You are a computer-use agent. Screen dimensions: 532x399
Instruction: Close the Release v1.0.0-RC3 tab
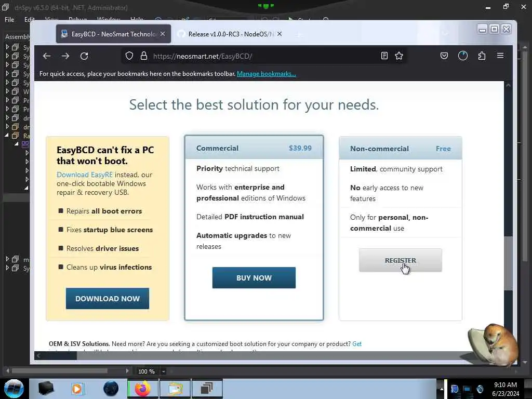279,34
